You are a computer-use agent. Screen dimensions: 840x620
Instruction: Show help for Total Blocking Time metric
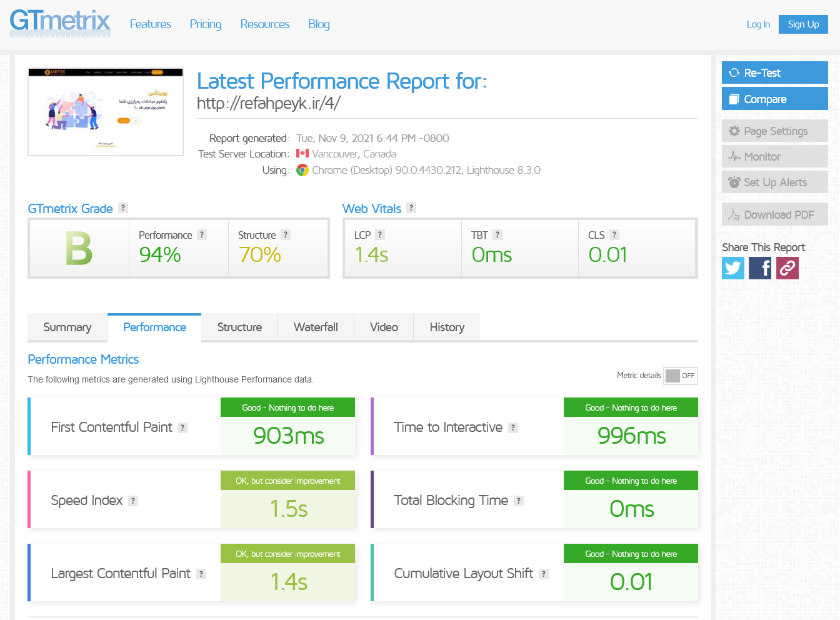coord(519,501)
